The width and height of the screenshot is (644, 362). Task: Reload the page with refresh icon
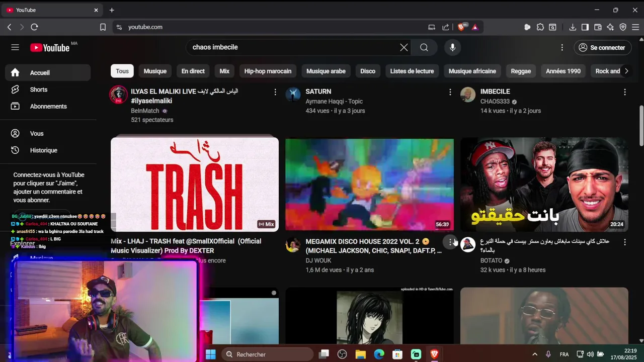coord(34,27)
